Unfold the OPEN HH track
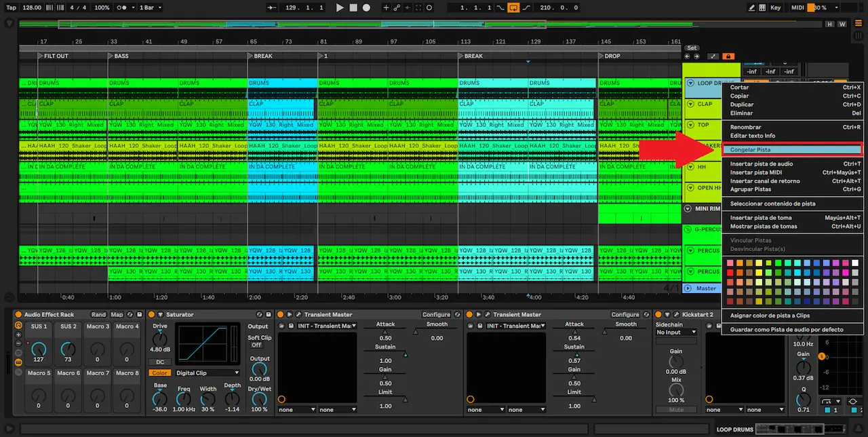Viewport: 868px width, 437px height. click(x=690, y=188)
